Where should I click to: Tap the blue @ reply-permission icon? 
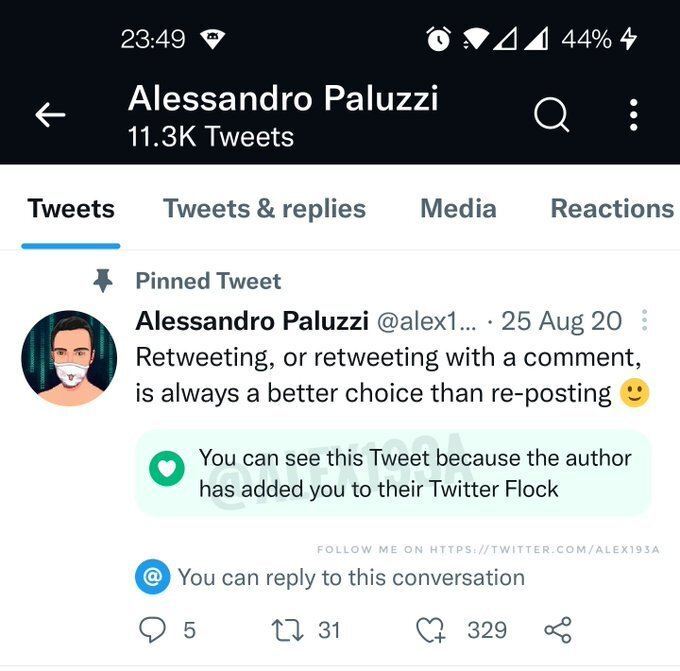[153, 577]
